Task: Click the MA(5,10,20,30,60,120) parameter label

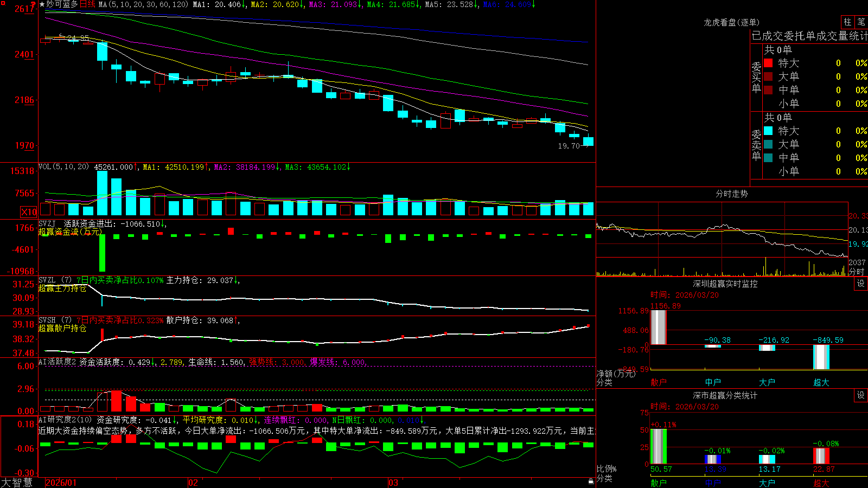Action: pos(143,4)
